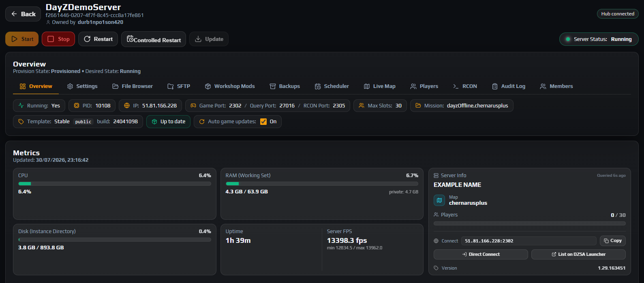Screen dimensions: 644x283
Task: Click the pulse icon next to Running: Yes
Action: 21,106
